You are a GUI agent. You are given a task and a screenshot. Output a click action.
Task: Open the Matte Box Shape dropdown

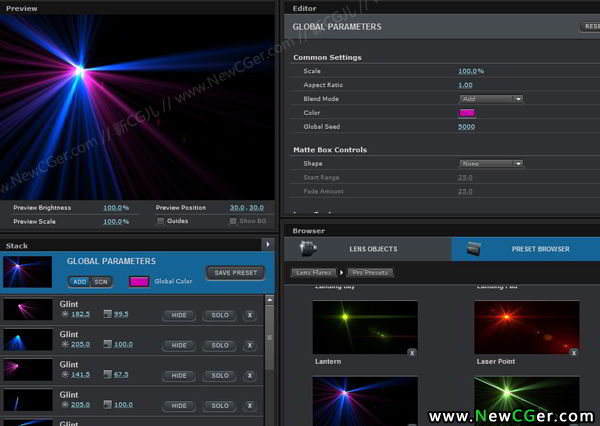[x=491, y=163]
